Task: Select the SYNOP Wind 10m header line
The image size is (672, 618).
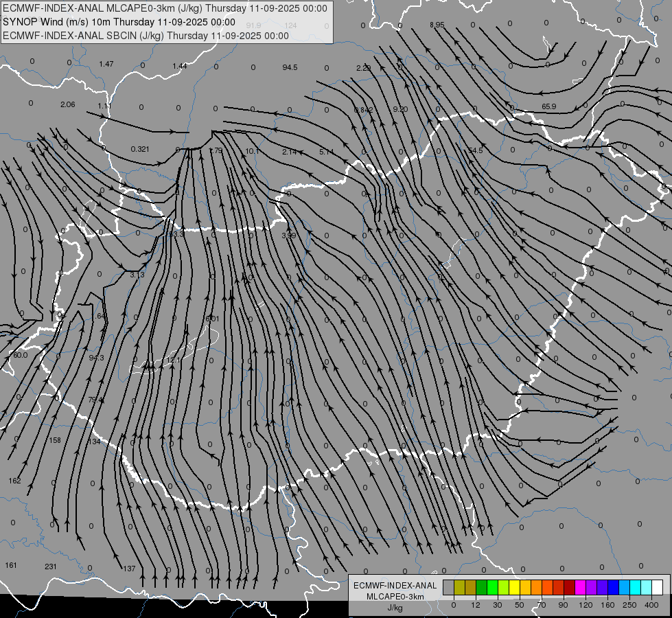Action: (119, 22)
